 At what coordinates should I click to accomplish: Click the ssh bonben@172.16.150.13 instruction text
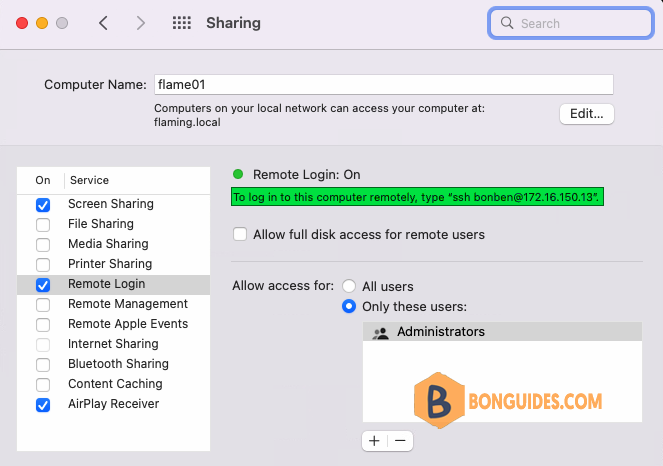tap(417, 197)
